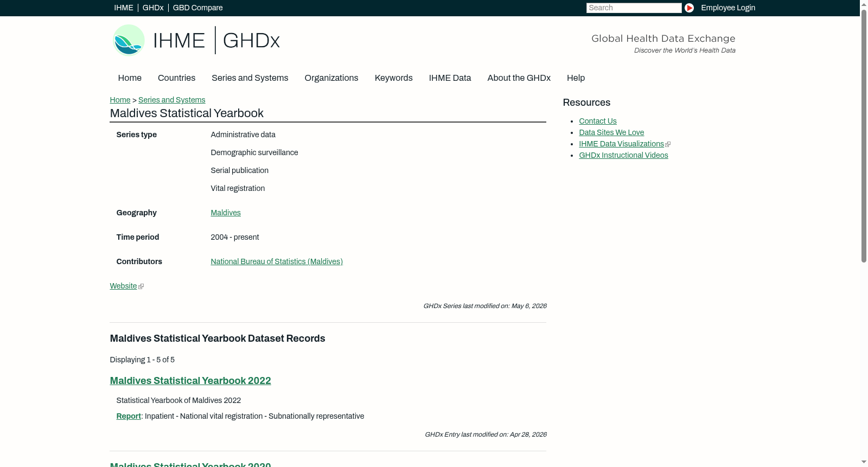Open National Bureau of Statistics (Maldives) link
Viewport: 868px width, 467px height.
(277, 261)
